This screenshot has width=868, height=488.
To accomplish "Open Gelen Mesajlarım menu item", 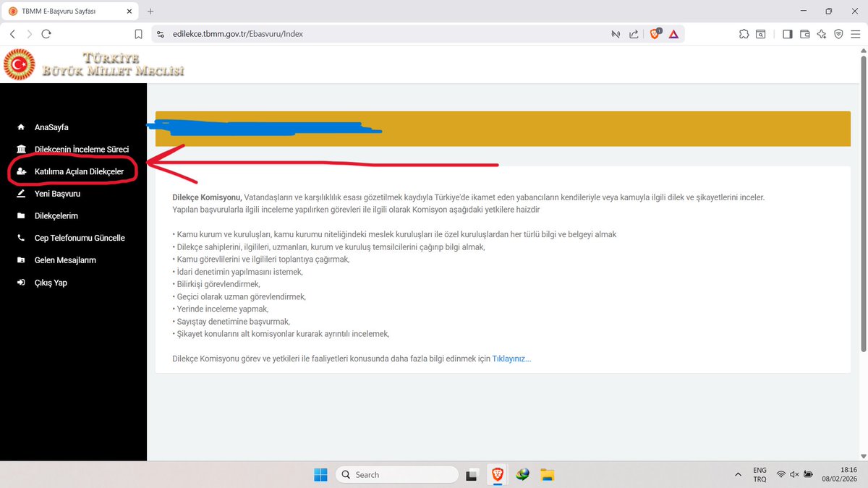I will point(65,260).
